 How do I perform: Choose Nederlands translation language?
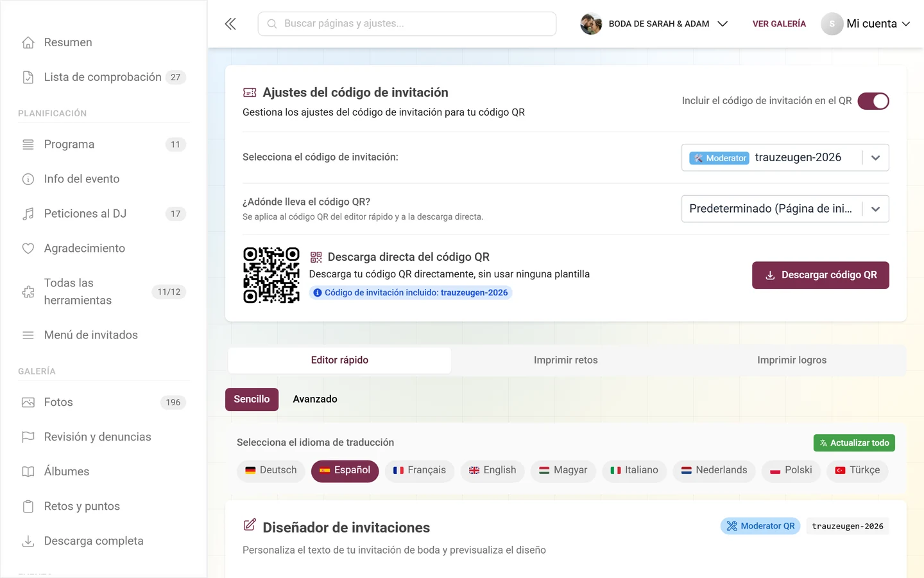click(714, 471)
